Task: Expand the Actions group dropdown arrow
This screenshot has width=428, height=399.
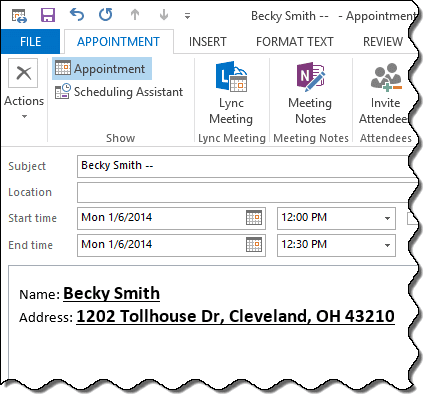Action: (24, 116)
